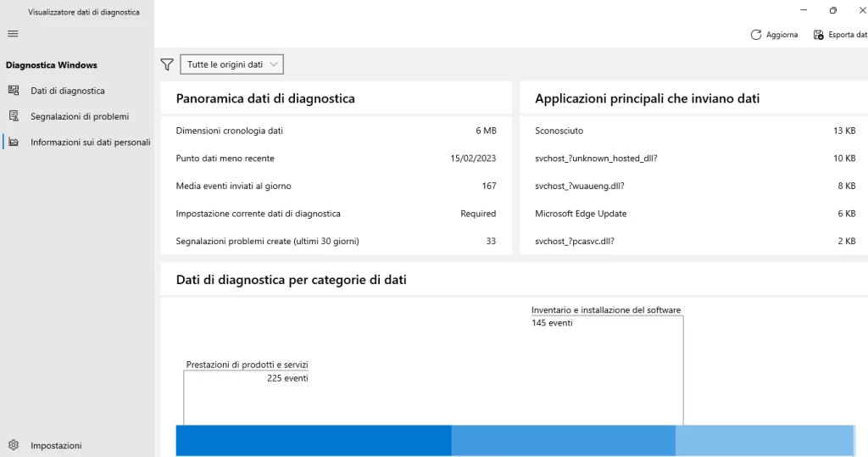
Task: Click Inventario e installazione del software label
Action: pos(606,309)
